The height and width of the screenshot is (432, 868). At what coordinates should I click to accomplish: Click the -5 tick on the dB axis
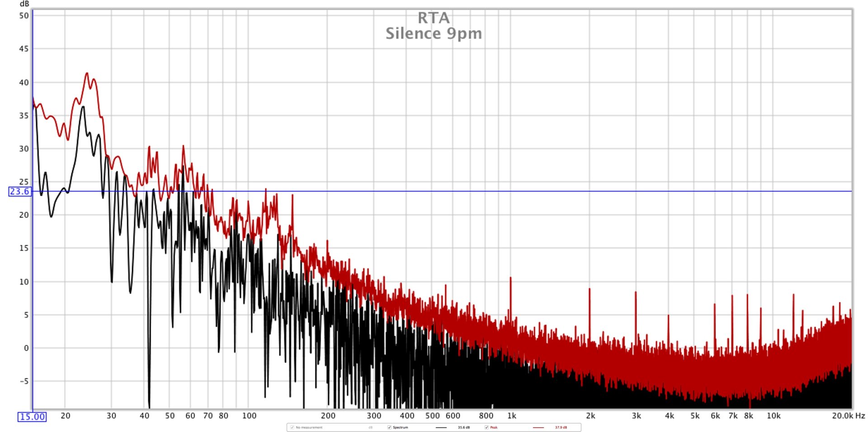(24, 381)
